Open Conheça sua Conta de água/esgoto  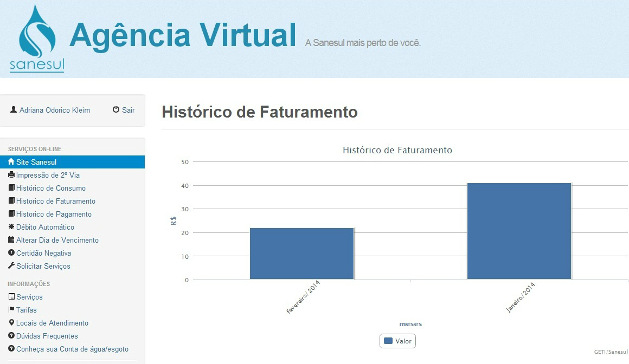tap(72, 349)
